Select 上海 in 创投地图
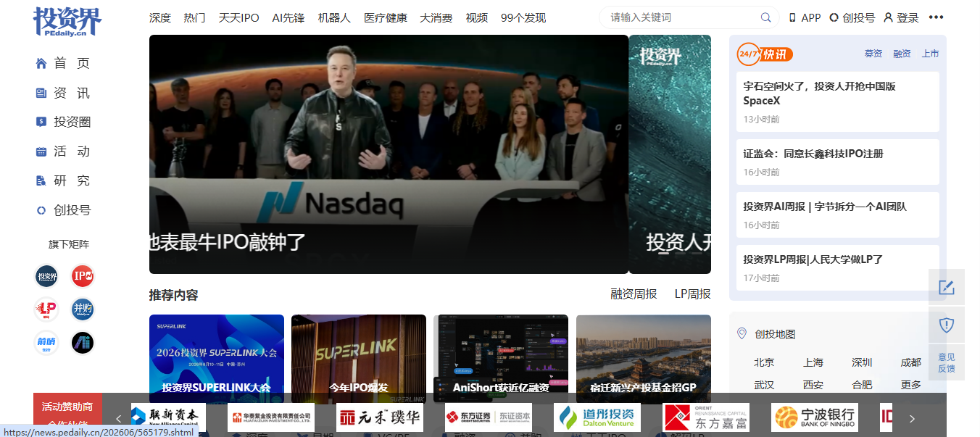This screenshot has width=980, height=437. (x=813, y=362)
